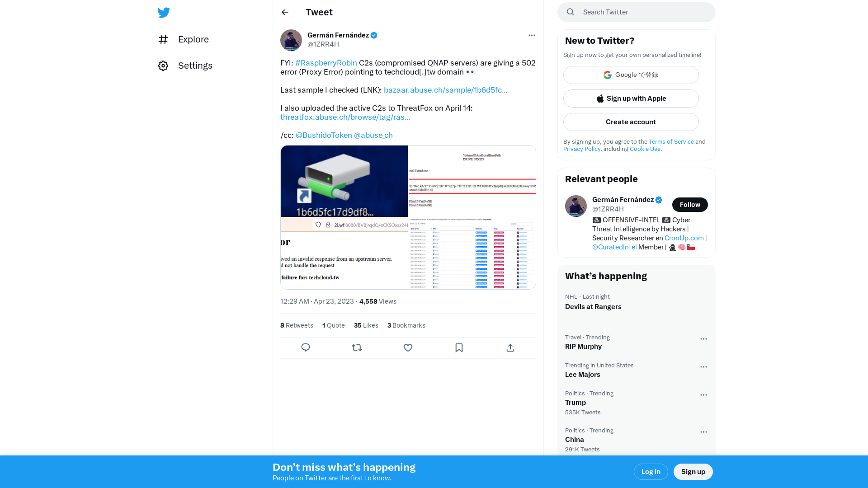Click the Log in button
The image size is (868, 488).
pos(651,471)
